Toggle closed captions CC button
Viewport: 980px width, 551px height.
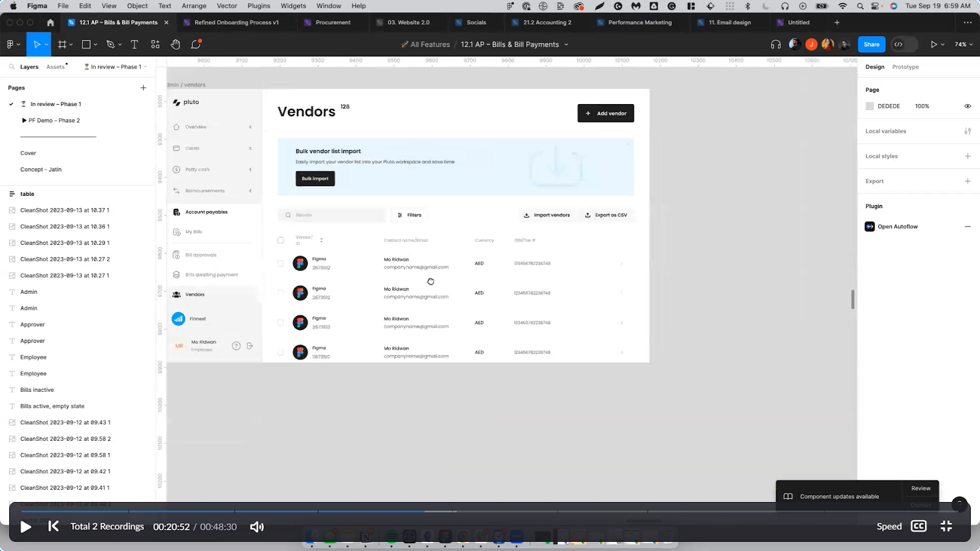tap(919, 526)
